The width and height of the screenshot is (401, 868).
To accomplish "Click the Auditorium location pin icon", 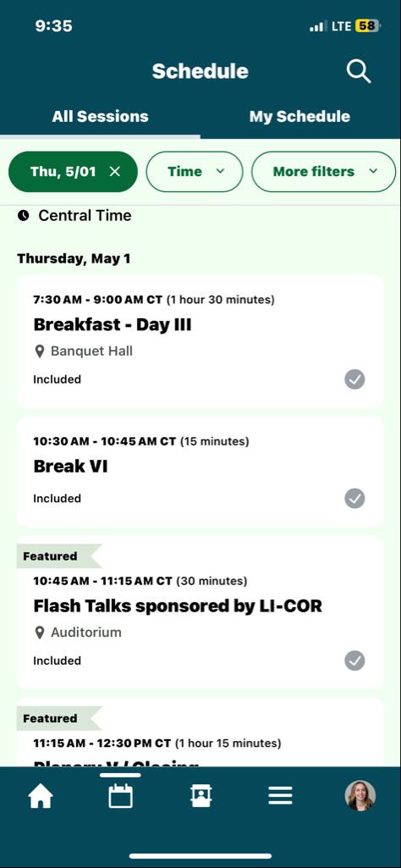I will (x=39, y=633).
